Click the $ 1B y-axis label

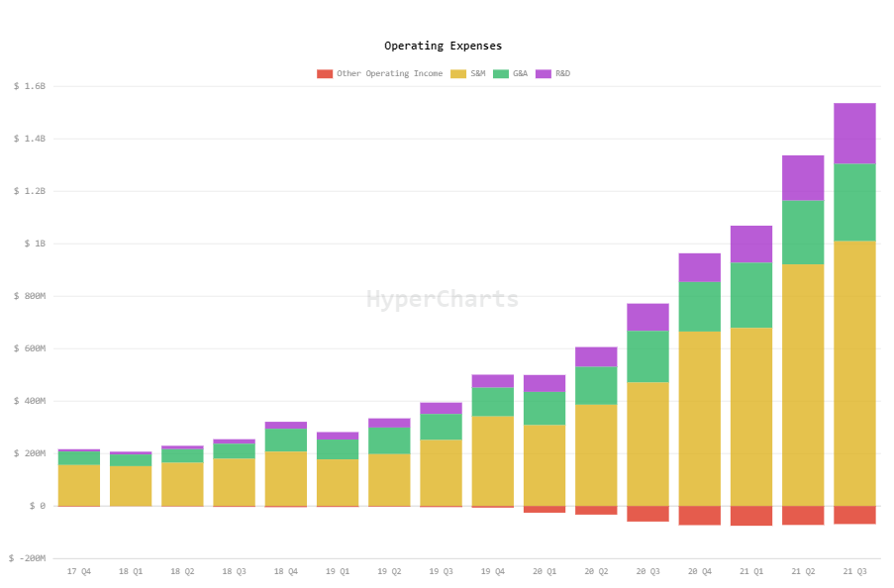pyautogui.click(x=35, y=244)
